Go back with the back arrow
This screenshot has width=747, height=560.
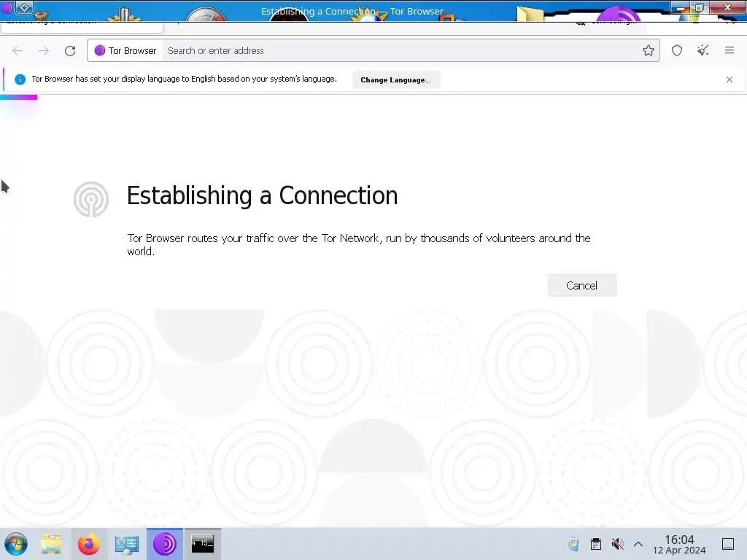pyautogui.click(x=18, y=50)
